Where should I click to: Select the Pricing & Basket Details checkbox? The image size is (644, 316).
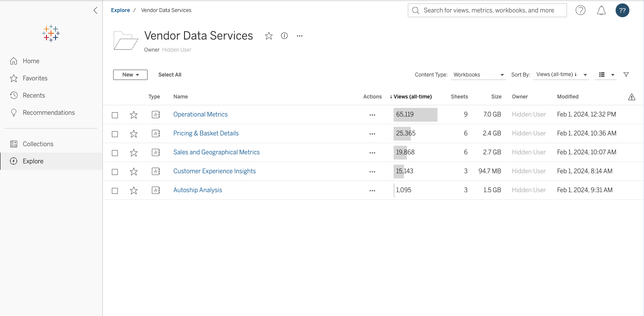coord(115,134)
